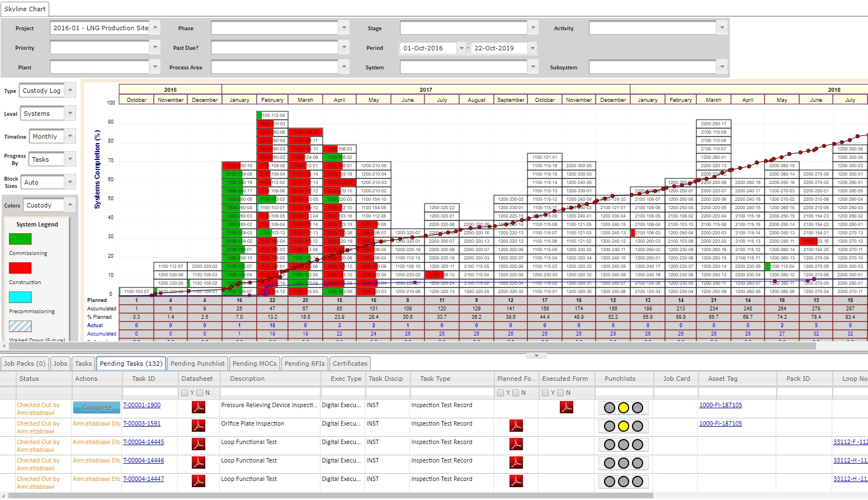Tick the Planned Form Y filter checkbox

click(501, 393)
